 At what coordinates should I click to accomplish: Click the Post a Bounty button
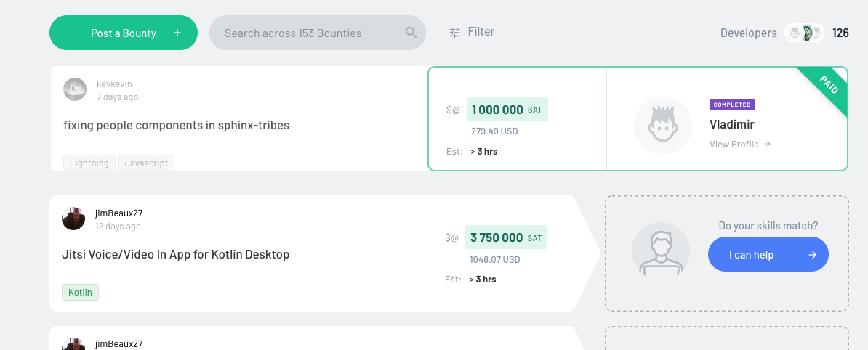click(123, 33)
